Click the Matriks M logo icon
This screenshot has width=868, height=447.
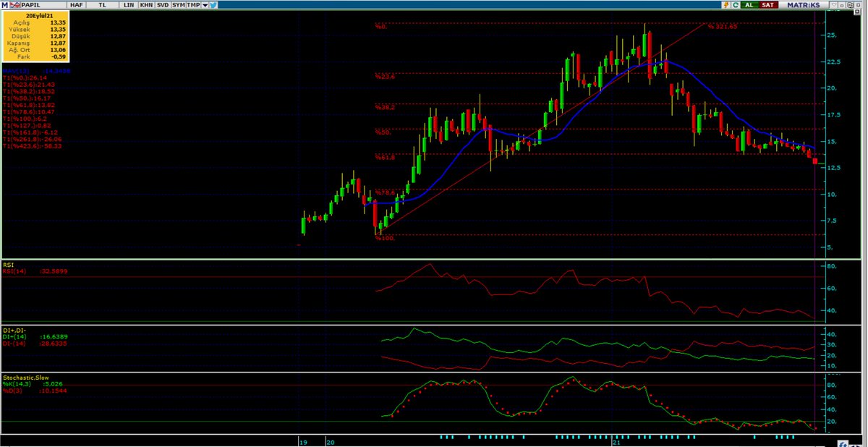pyautogui.click(x=4, y=4)
